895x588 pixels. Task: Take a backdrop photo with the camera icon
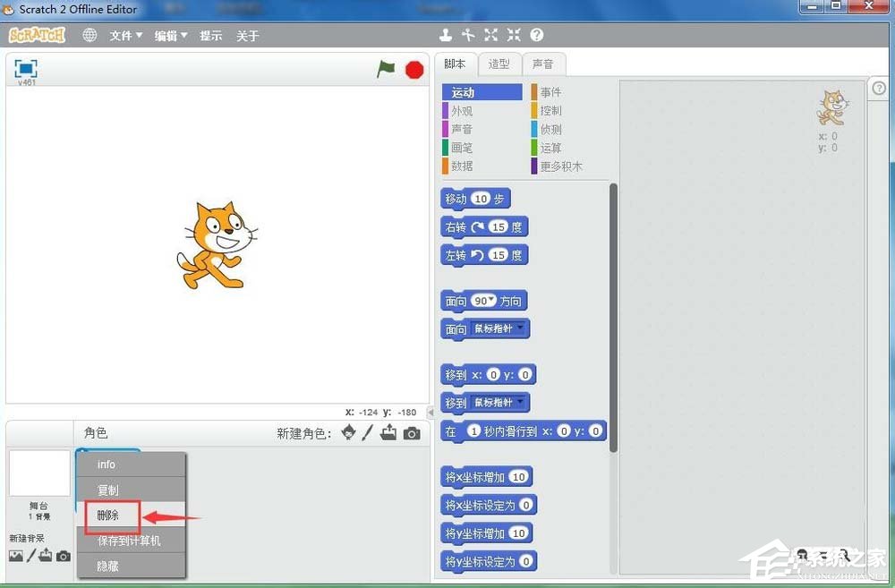pos(62,556)
